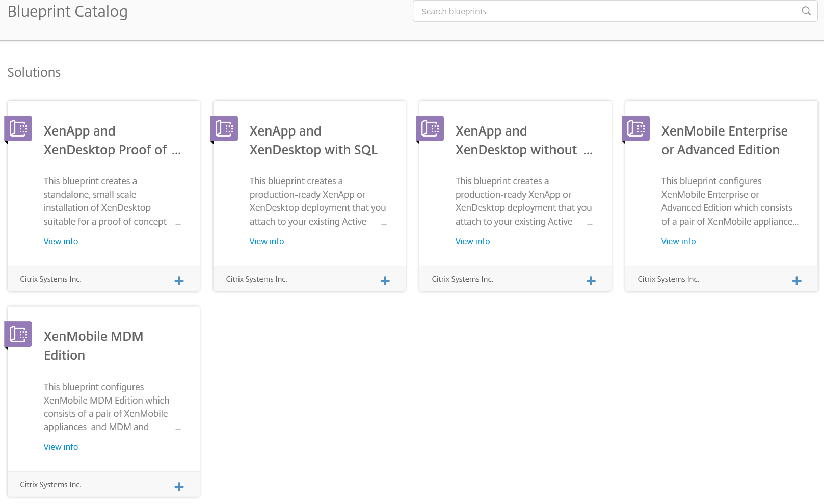View info for XenMobile MDM Edition
This screenshot has width=824, height=504.
click(x=61, y=447)
